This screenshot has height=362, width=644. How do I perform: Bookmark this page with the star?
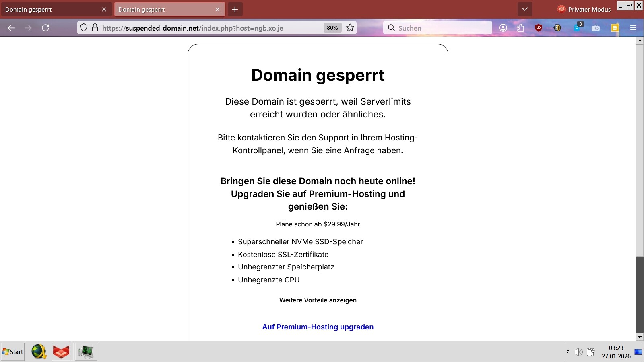(350, 28)
